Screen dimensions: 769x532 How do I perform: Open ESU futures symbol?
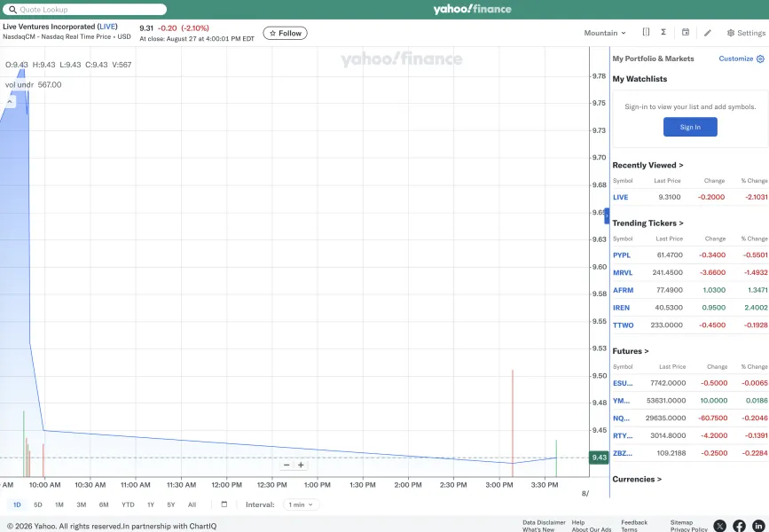pos(623,383)
